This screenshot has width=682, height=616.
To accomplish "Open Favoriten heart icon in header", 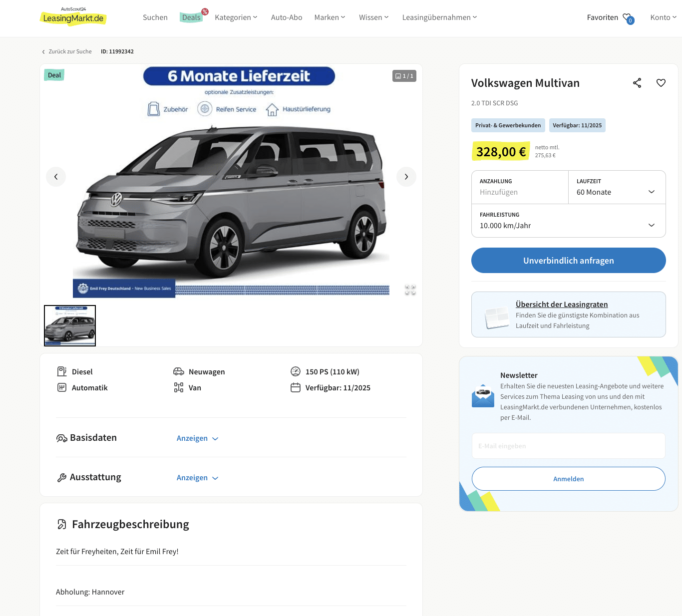I will [x=628, y=18].
